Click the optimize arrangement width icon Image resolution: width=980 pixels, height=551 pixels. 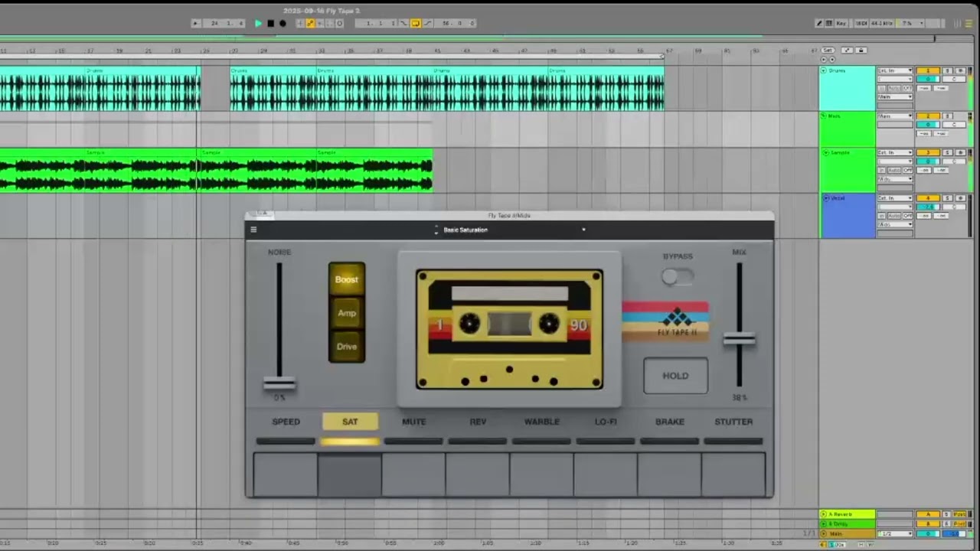click(847, 51)
